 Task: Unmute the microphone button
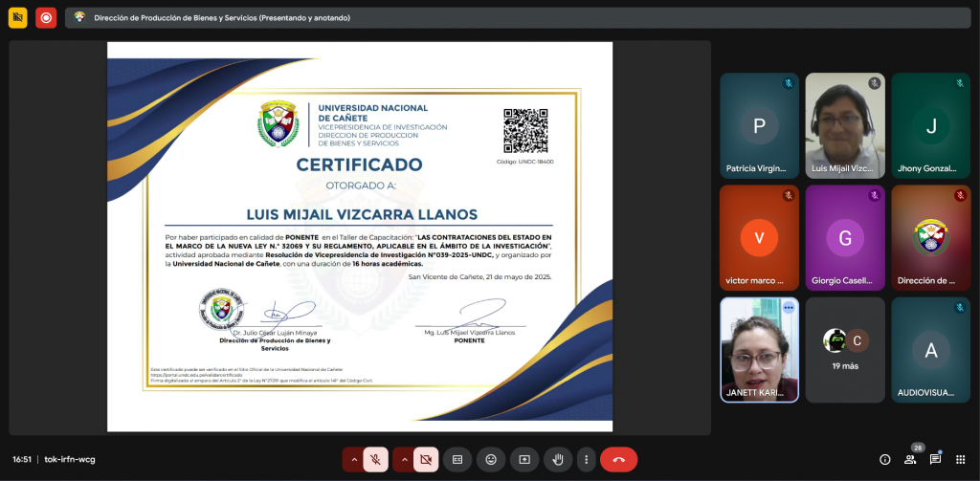375,460
